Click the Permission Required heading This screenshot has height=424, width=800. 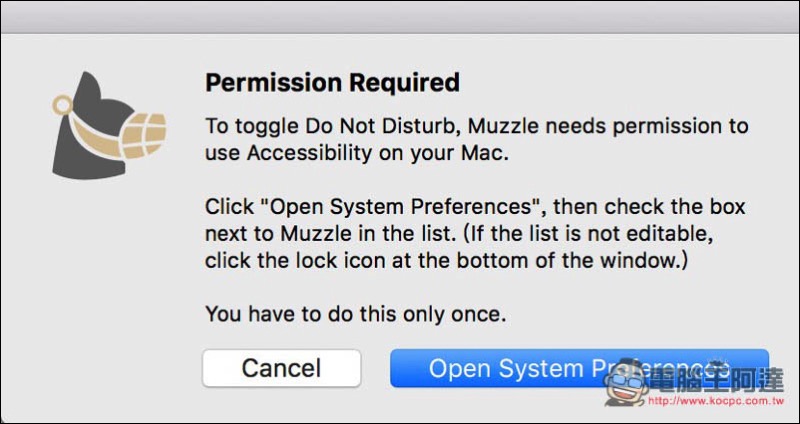(332, 83)
